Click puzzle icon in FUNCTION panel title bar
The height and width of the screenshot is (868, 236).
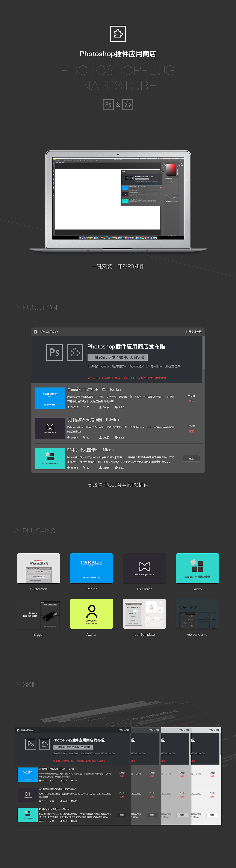coord(35,332)
